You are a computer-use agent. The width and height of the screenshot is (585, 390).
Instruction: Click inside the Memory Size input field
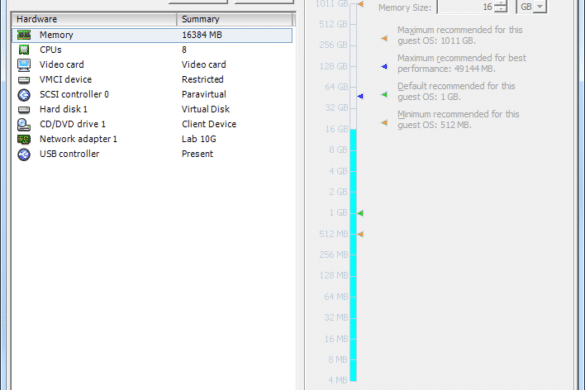tap(466, 7)
